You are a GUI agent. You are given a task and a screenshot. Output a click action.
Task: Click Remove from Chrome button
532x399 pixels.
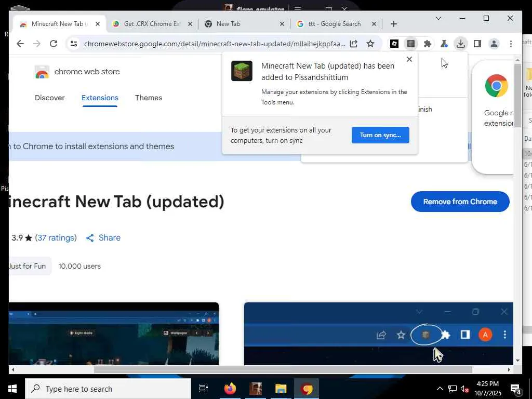click(460, 202)
